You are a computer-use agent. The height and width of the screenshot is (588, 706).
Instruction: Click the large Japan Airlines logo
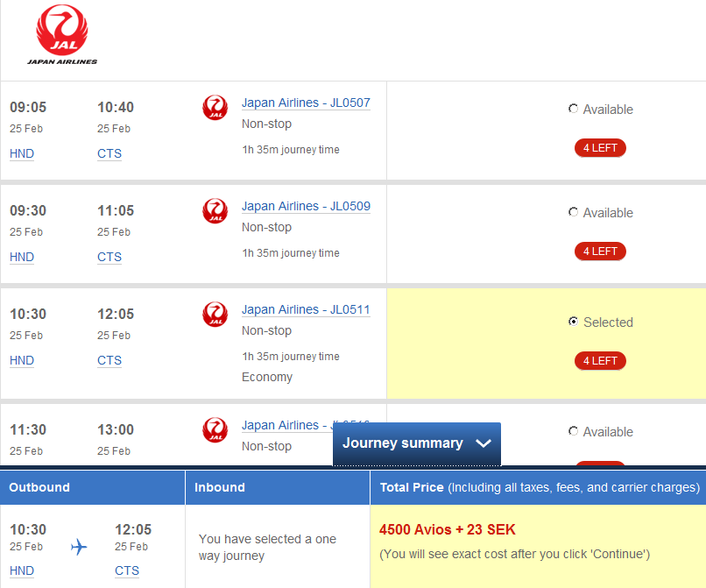point(62,35)
